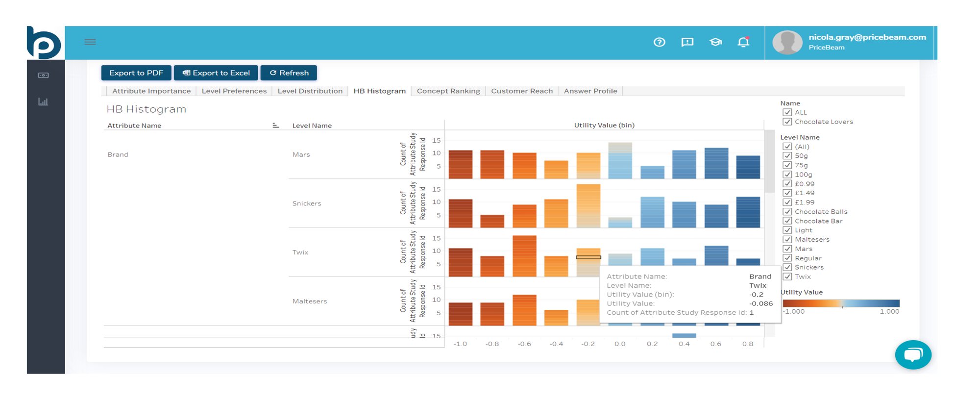
Task: Open the notifications bell
Action: 743,42
